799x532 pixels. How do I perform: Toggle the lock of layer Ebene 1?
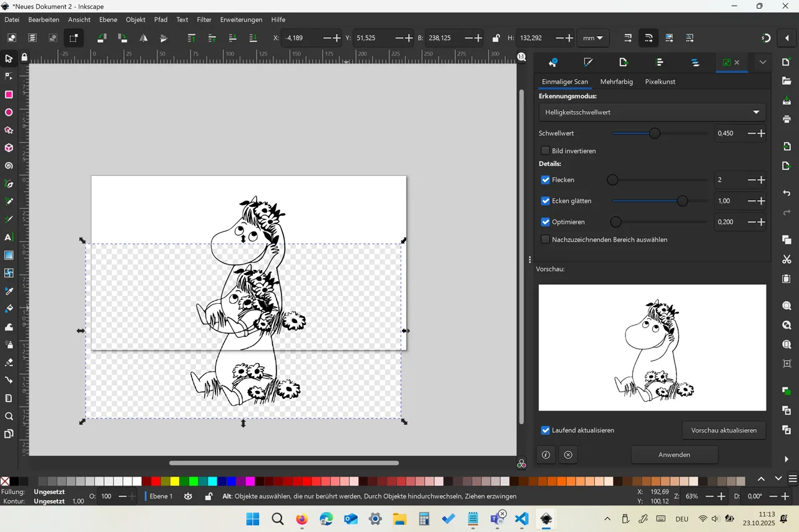tap(208, 496)
